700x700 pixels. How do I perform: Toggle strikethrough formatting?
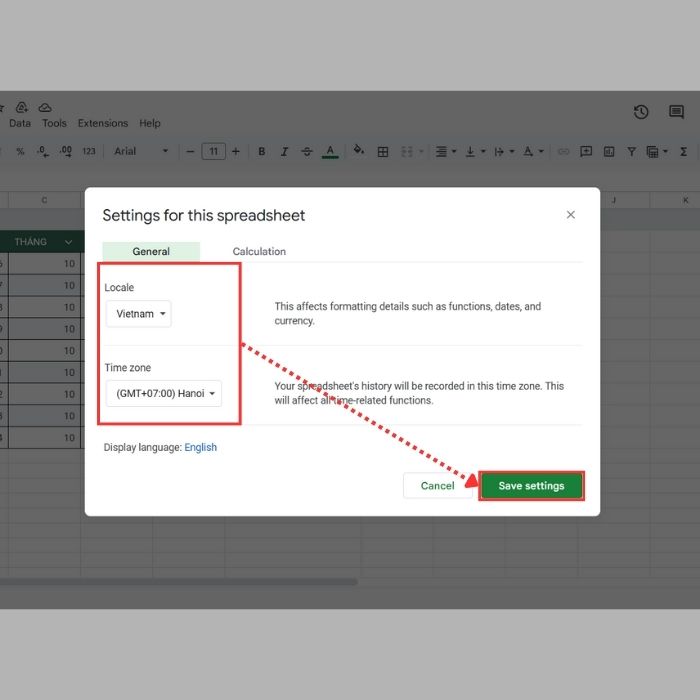pos(307,152)
